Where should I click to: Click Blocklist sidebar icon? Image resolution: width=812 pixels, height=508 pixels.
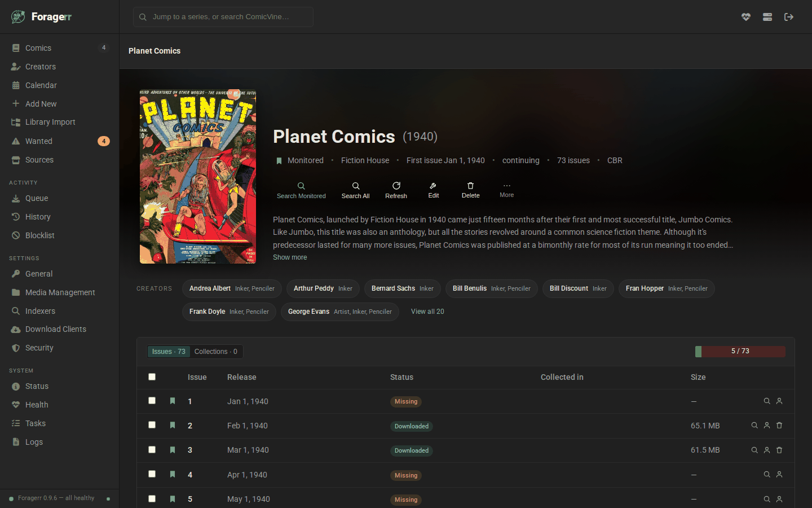[16, 235]
